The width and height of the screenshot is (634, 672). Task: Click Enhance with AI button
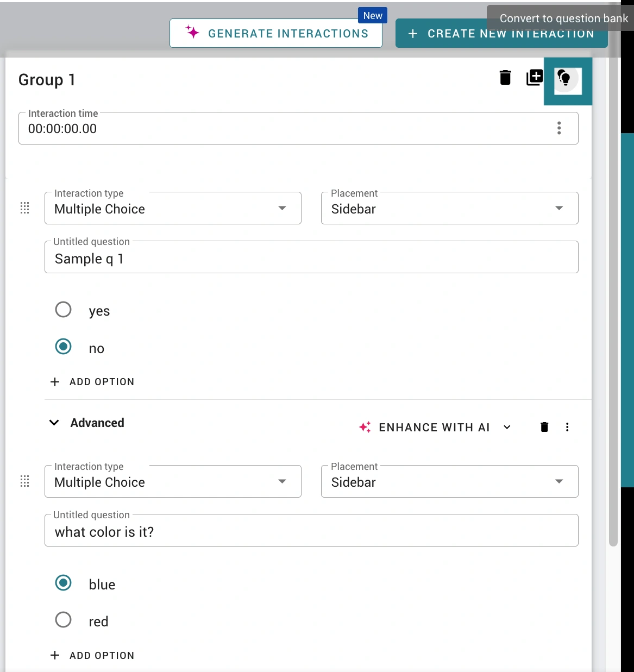[425, 428]
